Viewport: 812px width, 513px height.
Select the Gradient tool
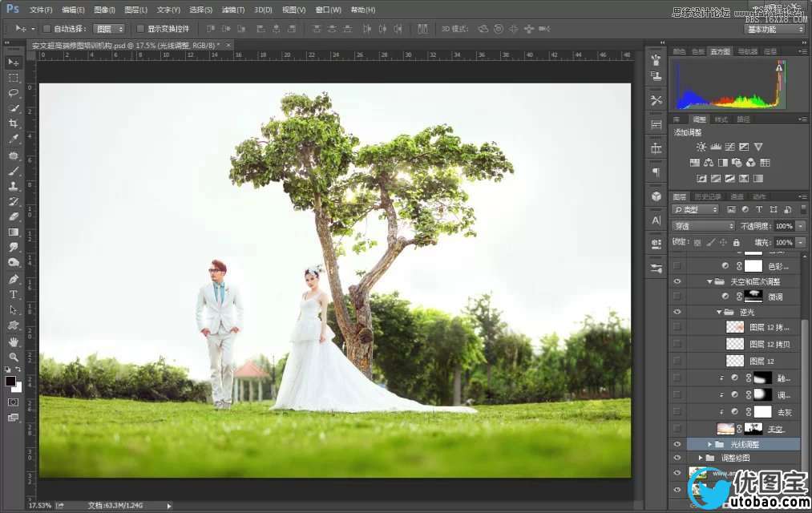pos(14,232)
